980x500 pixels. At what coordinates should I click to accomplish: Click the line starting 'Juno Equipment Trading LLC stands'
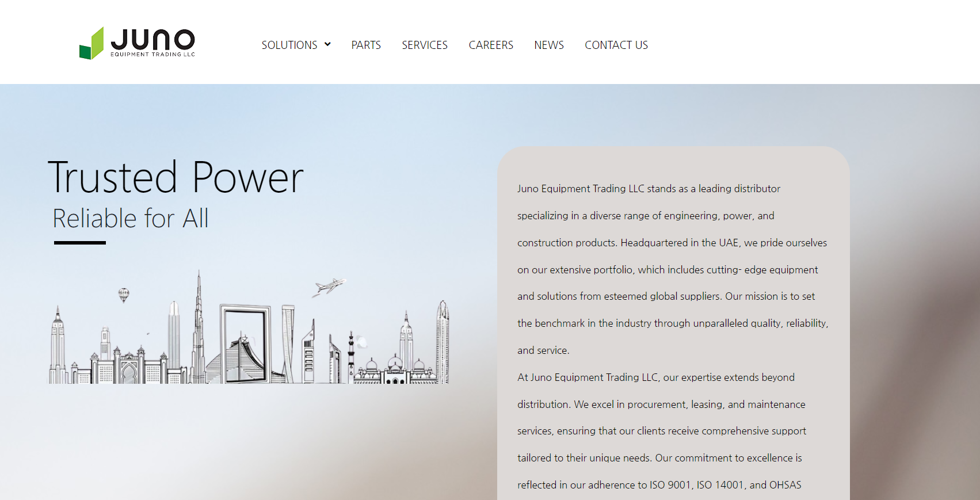point(649,189)
